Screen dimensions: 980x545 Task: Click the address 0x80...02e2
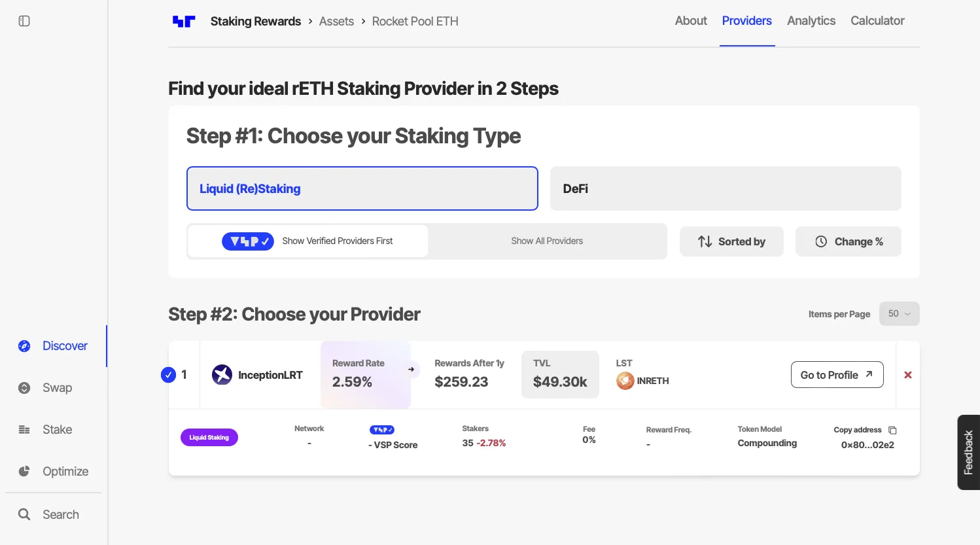coord(867,445)
